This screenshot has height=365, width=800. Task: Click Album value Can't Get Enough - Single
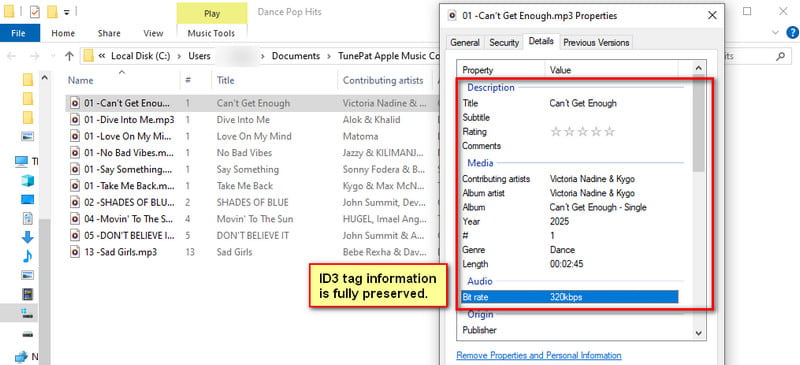click(x=598, y=207)
